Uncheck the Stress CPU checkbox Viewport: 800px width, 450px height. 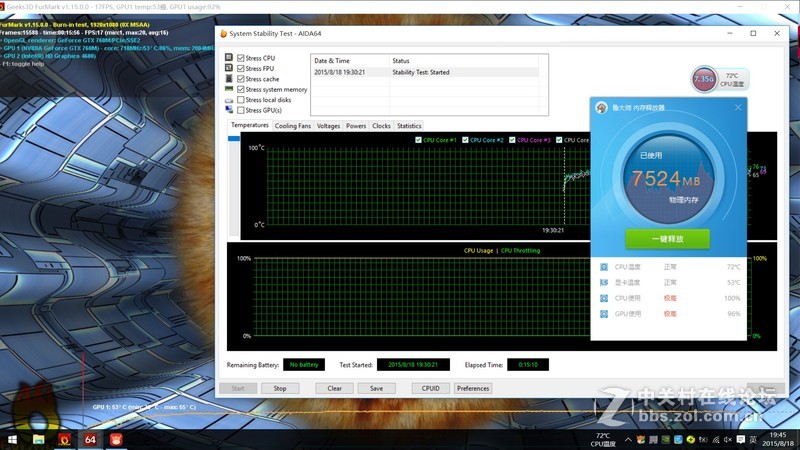click(x=241, y=58)
